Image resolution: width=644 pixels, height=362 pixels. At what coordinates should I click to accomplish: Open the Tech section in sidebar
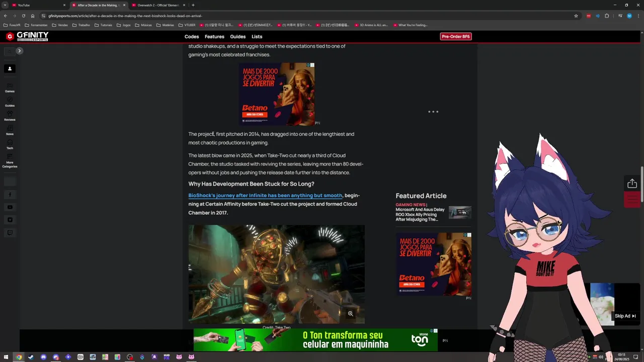pos(10,145)
